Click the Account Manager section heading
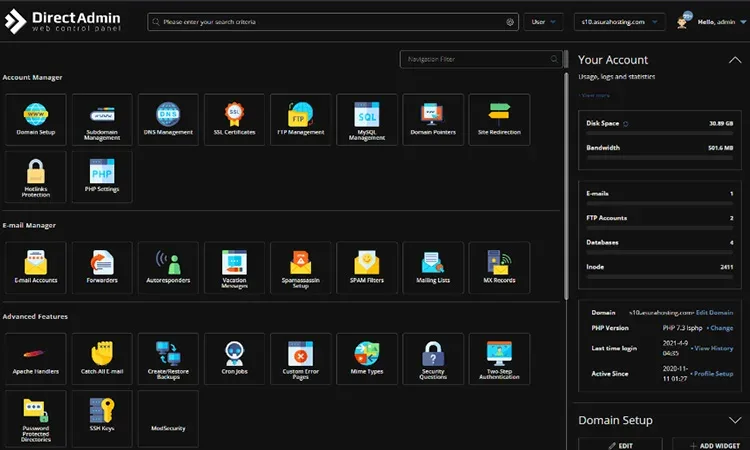750x450 pixels. 33,77
